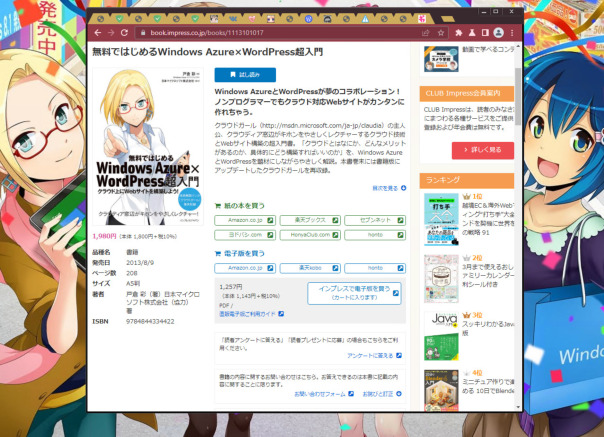Open the セブンネット store button
Screen dimensions: 604x437
point(375,220)
